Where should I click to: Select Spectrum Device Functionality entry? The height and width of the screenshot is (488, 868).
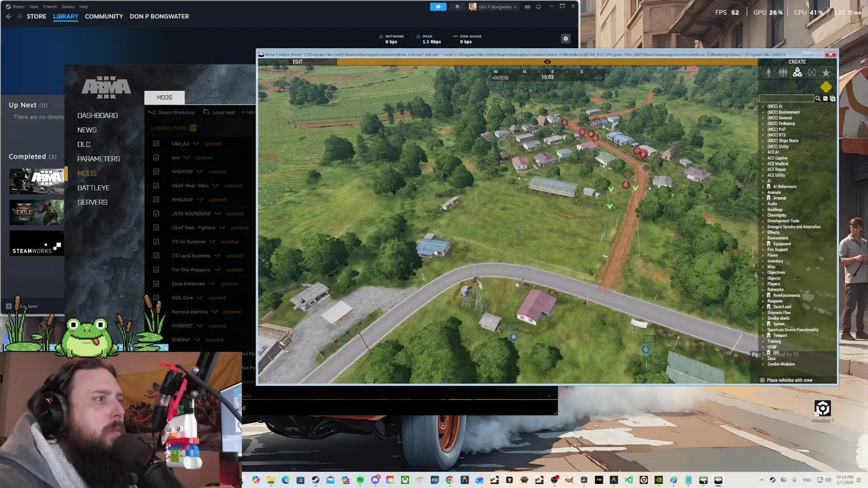point(793,329)
